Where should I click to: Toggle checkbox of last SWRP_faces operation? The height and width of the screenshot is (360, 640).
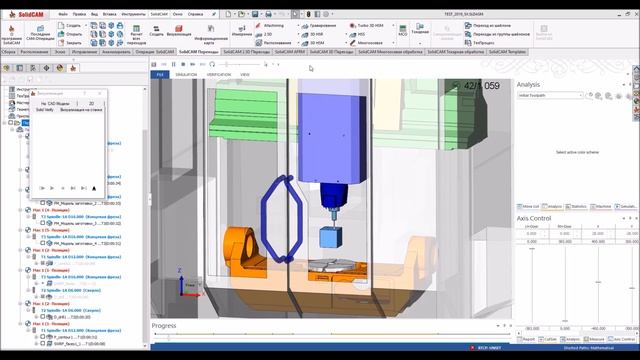[42, 344]
